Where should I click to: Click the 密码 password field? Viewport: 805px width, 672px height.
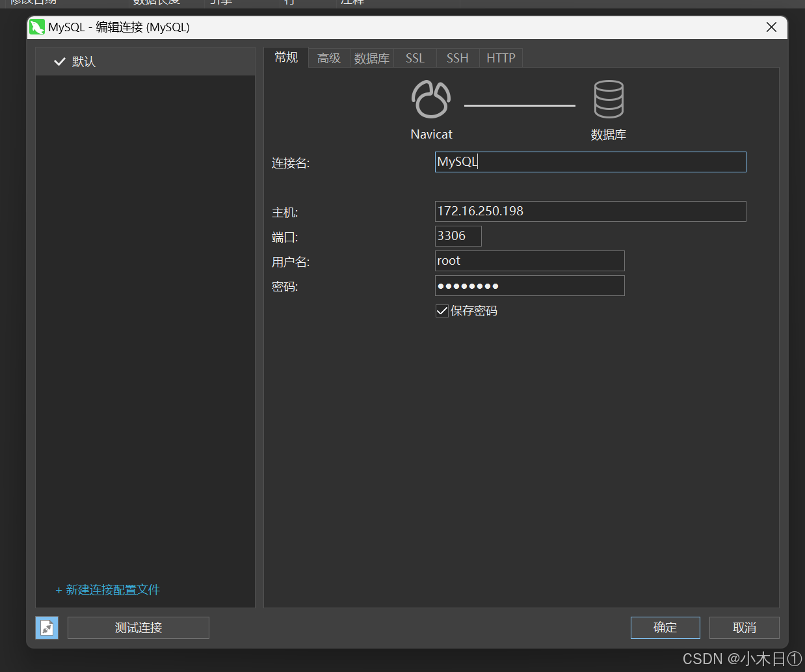(530, 286)
